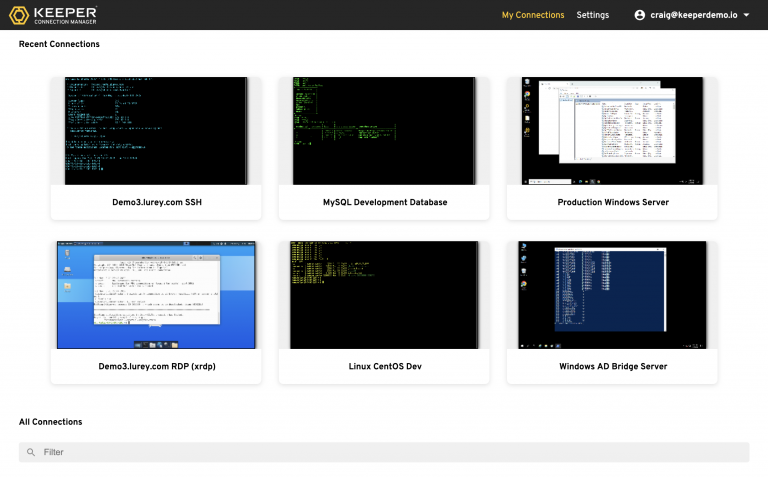This screenshot has height=478, width=768.
Task: Open MySQL Development Database thumbnail
Action: 384,131
